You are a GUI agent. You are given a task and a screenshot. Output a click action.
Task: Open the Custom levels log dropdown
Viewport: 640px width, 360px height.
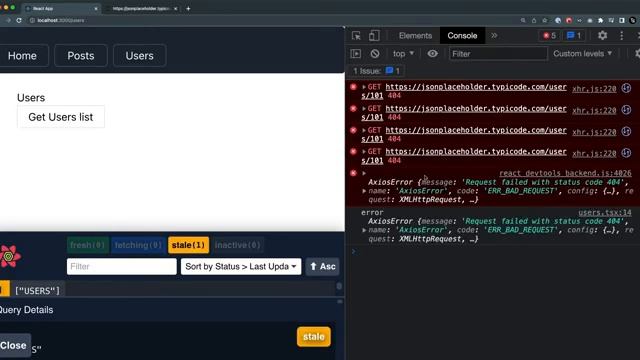tap(582, 53)
